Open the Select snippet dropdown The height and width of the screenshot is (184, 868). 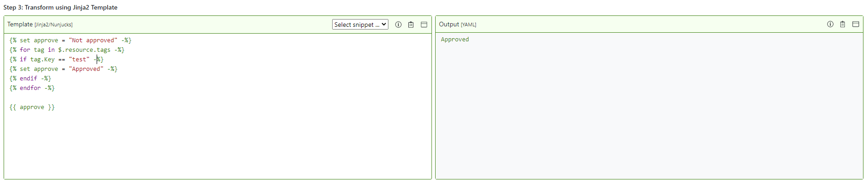tap(360, 25)
